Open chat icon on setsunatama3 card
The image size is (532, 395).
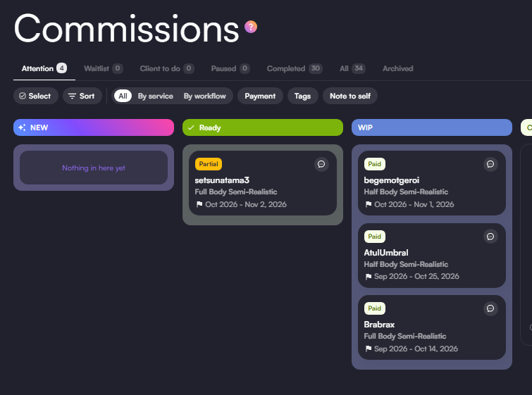click(321, 165)
